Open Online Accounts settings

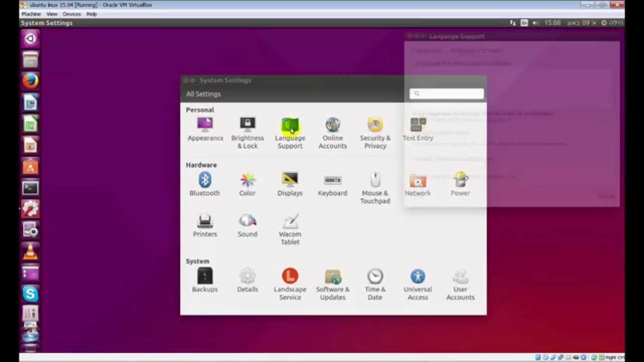333,133
